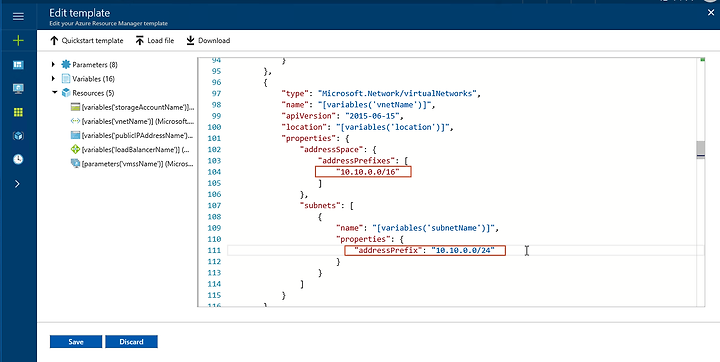The width and height of the screenshot is (720, 362).
Task: Click the virtual network resource icon
Action: point(75,121)
